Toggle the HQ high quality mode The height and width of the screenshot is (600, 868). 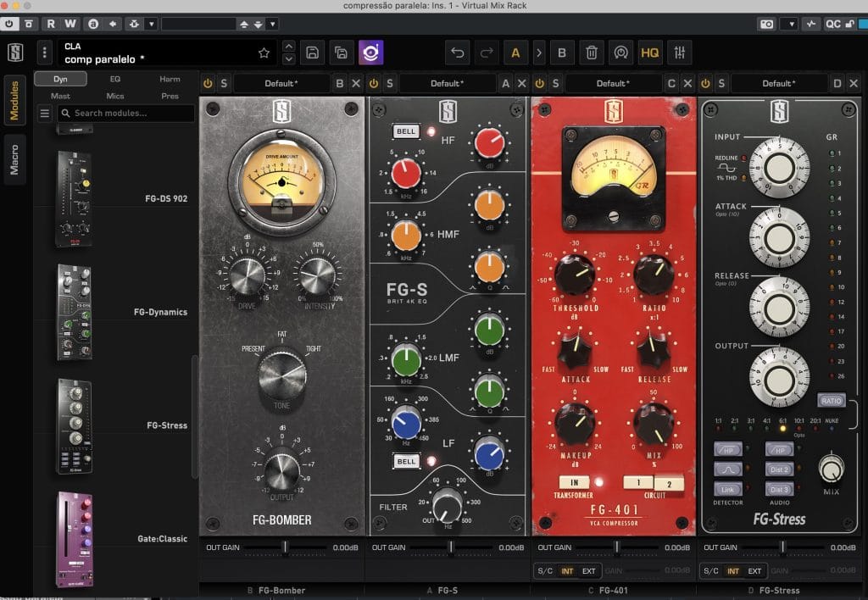click(x=650, y=53)
